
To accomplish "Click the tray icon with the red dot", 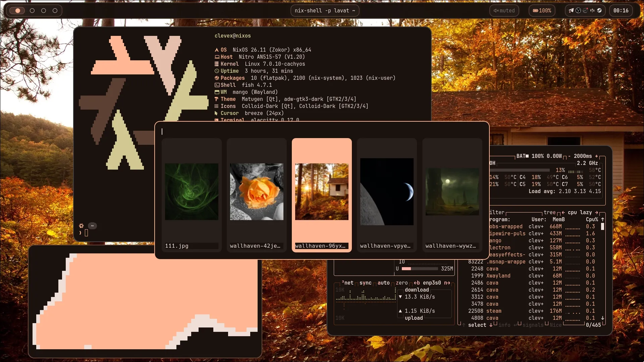I will click(x=585, y=10).
